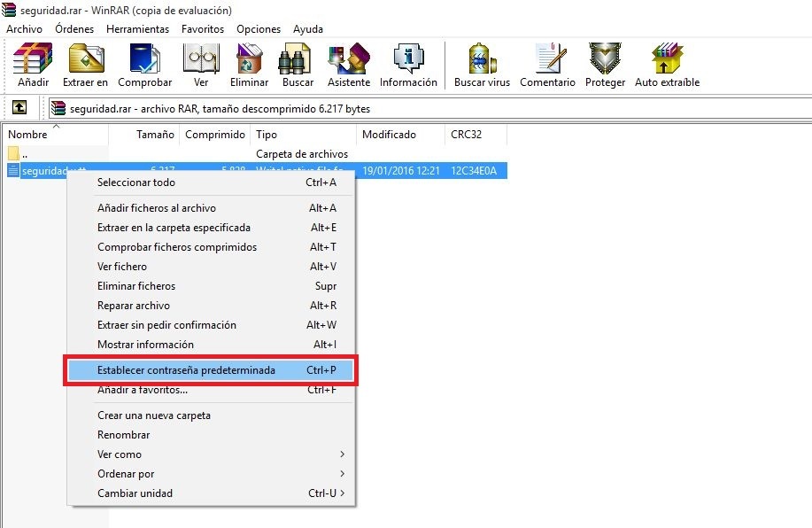Choose Crear una nueva carpeta
Screen dimensions: 812x528
[212, 415]
